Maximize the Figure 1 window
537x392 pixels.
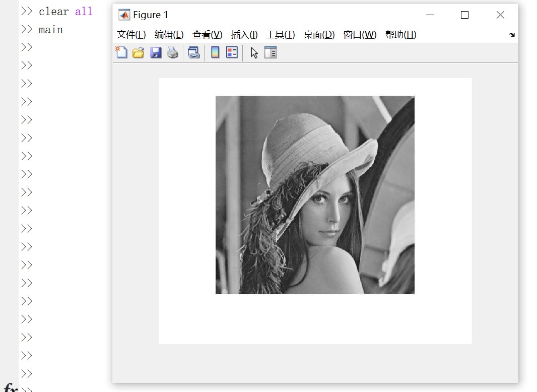464,15
